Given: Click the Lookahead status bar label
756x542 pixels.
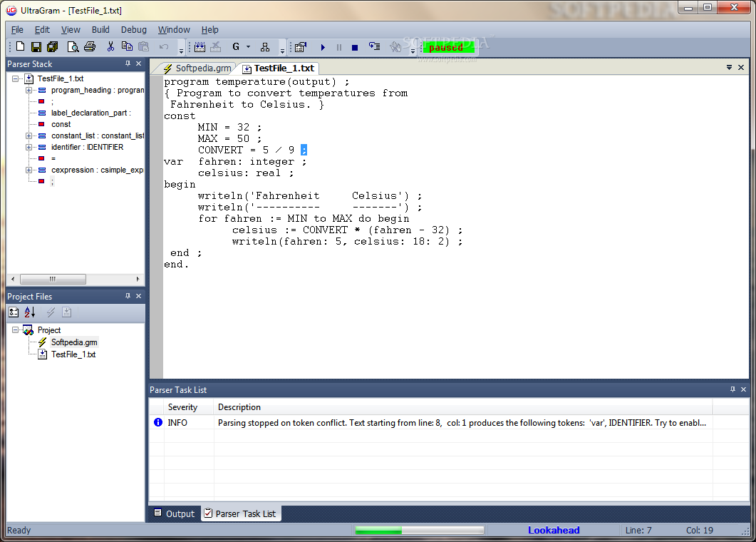Looking at the screenshot, I should [x=554, y=530].
